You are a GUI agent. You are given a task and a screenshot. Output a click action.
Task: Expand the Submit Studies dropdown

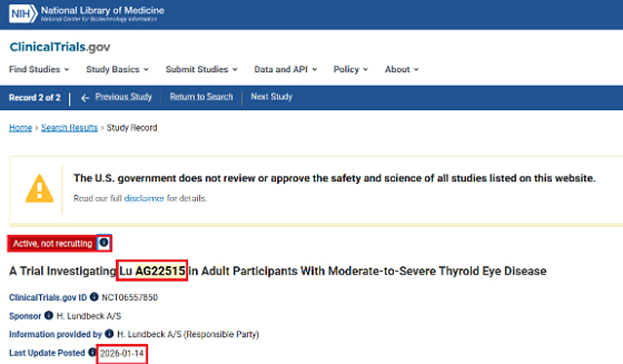[201, 70]
